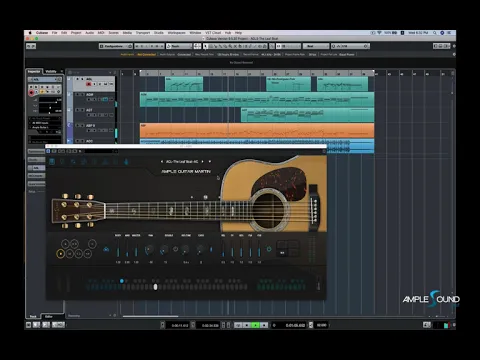Open the preset menu triangle in Ample Guitar
This screenshot has height=360, width=480.
click(210, 162)
